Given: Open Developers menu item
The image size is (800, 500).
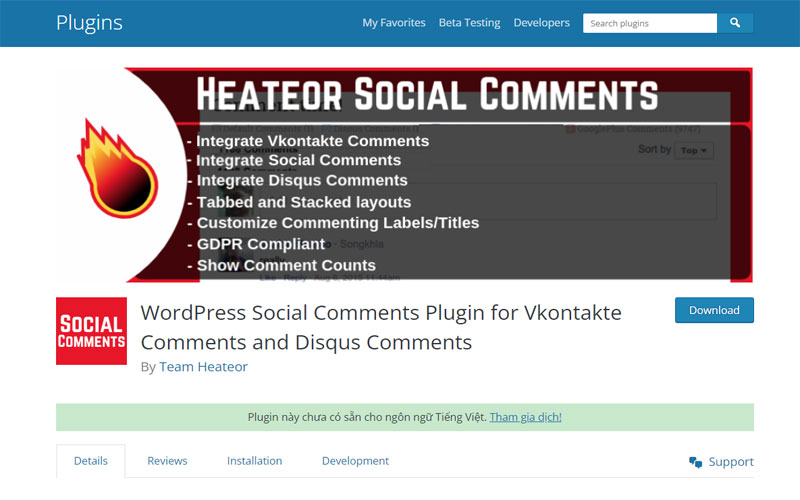Looking at the screenshot, I should pyautogui.click(x=541, y=23).
